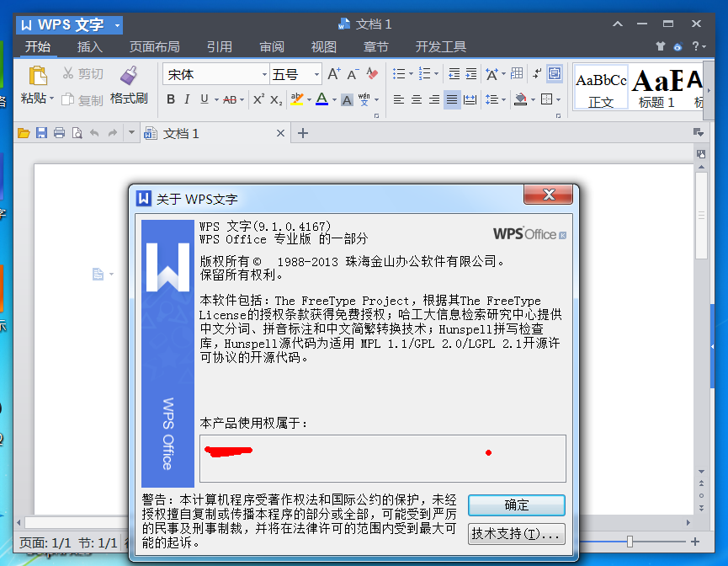Toggle justified paragraph alignment
The height and width of the screenshot is (566, 728).
point(452,99)
